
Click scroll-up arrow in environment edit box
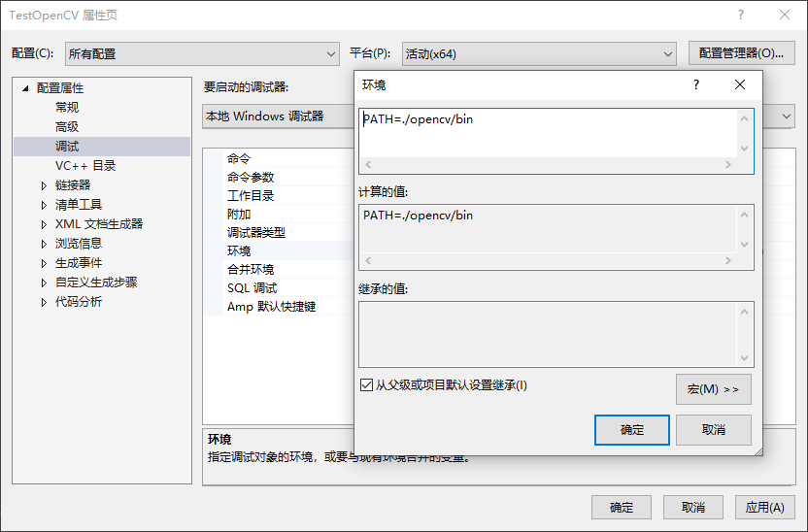tap(744, 119)
